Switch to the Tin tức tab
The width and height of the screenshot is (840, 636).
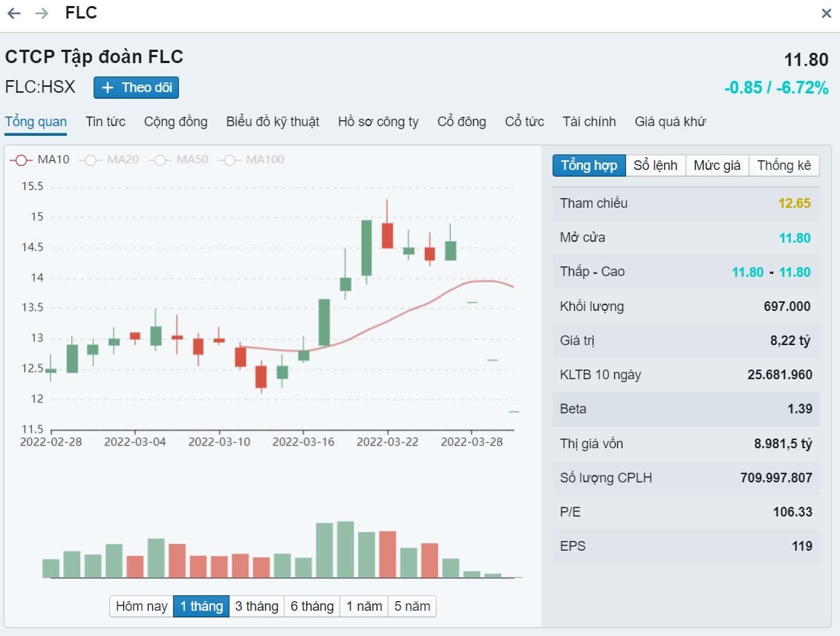(105, 122)
